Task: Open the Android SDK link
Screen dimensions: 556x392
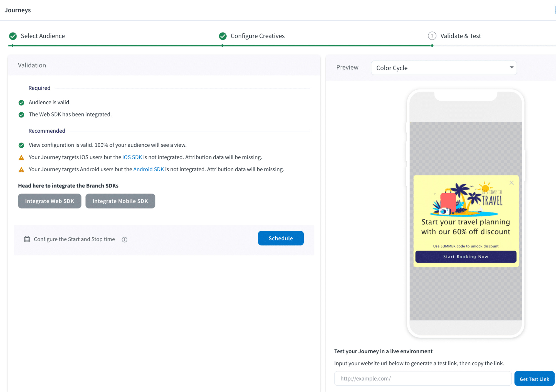Action: tap(148, 169)
